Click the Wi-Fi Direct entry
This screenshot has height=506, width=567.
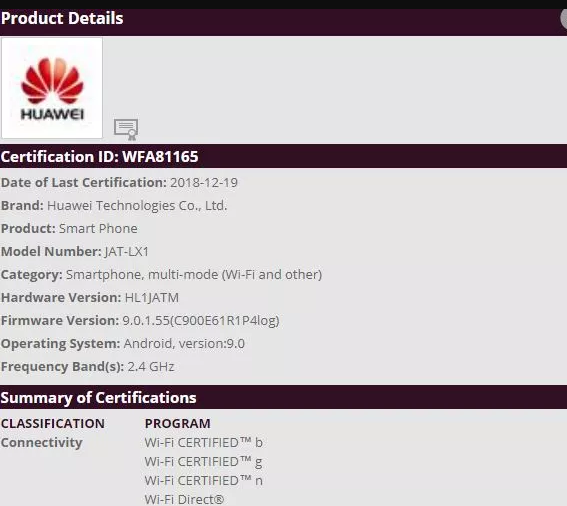pyautogui.click(x=184, y=500)
